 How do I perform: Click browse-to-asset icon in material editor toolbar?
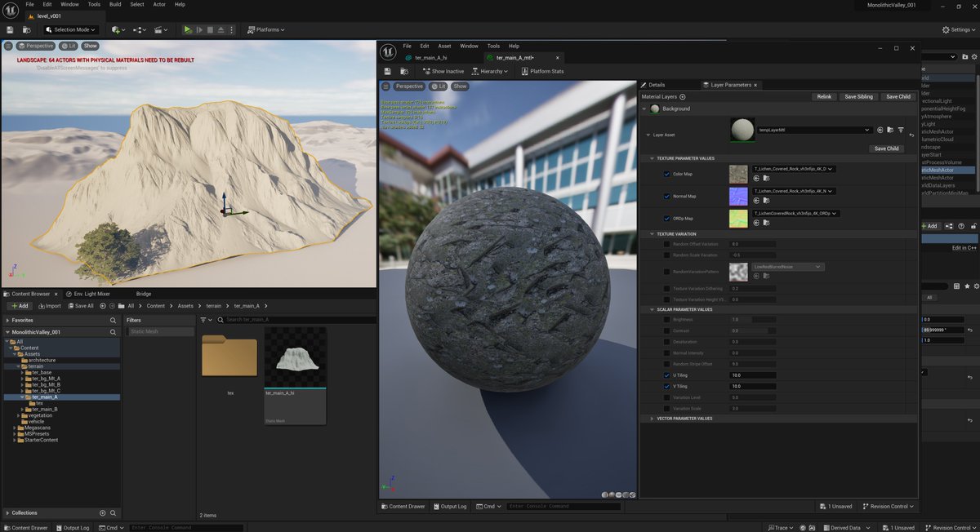[404, 71]
